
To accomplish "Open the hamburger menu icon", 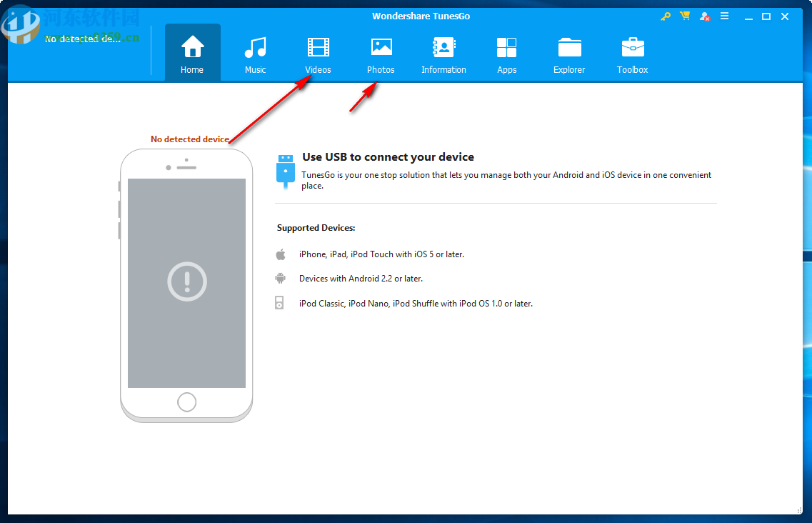I will [x=724, y=16].
